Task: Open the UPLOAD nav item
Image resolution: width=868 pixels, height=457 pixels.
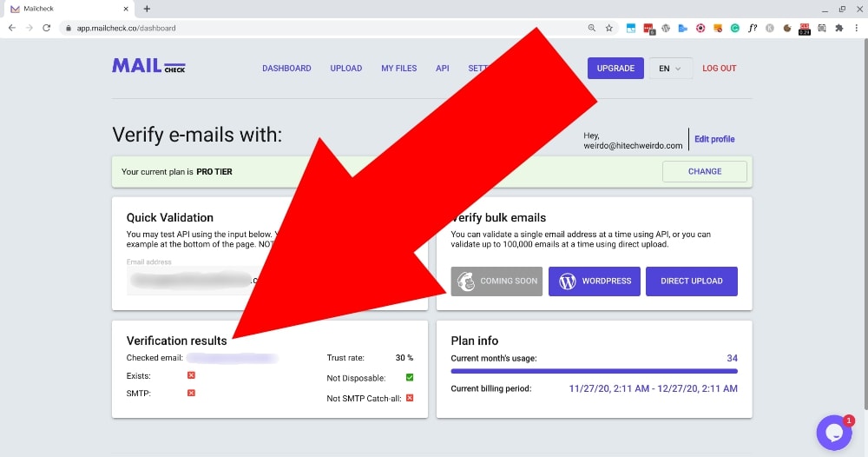Action: tap(346, 68)
